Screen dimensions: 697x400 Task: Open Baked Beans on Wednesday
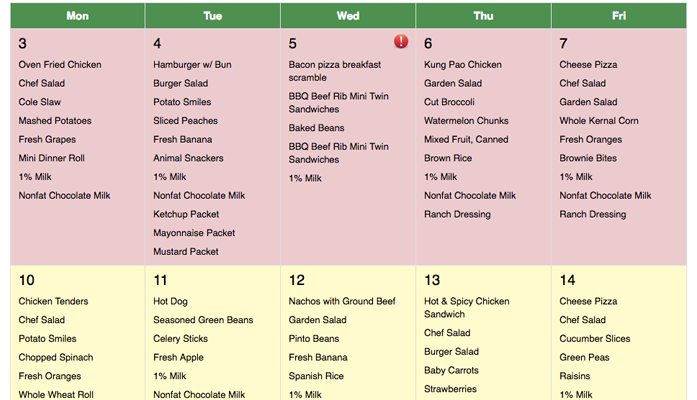(315, 128)
